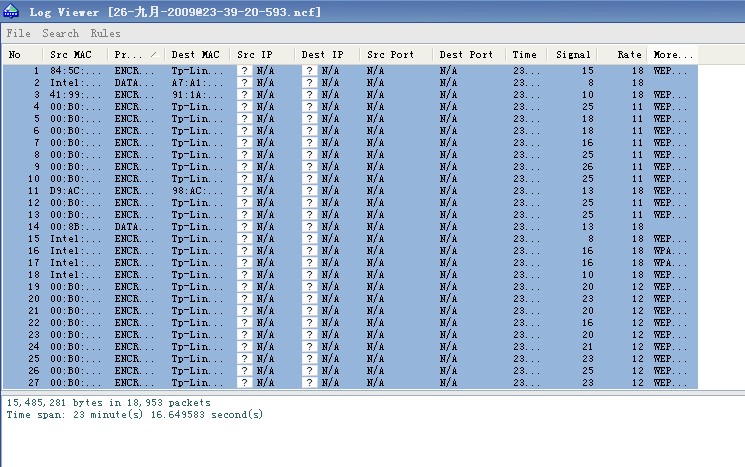Open the File menu
745x467 pixels.
[19, 33]
